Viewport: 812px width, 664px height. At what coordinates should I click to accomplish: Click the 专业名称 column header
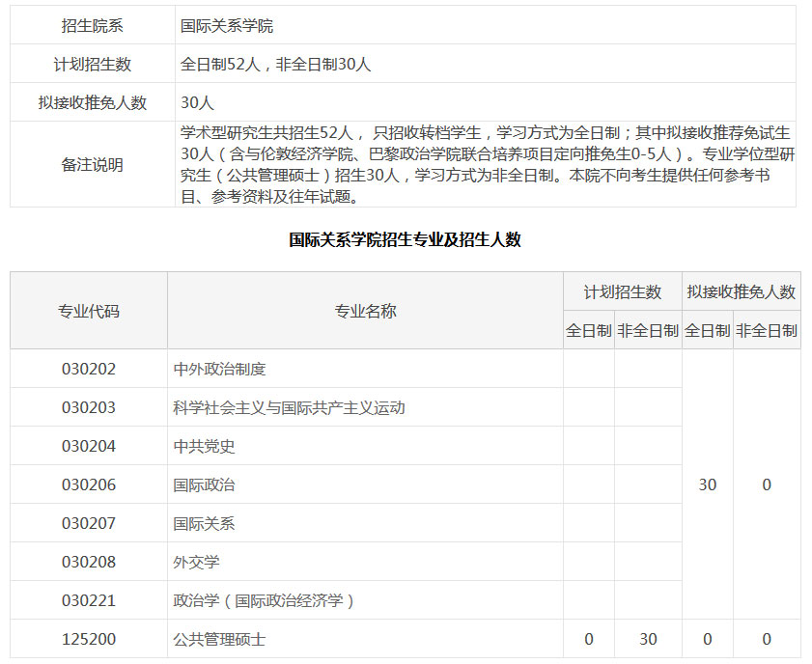[x=365, y=311]
